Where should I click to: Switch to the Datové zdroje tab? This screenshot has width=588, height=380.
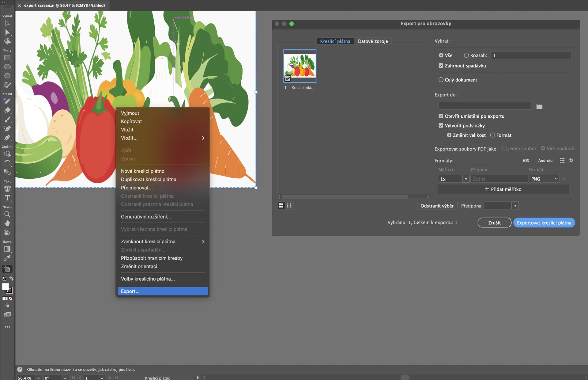click(373, 41)
